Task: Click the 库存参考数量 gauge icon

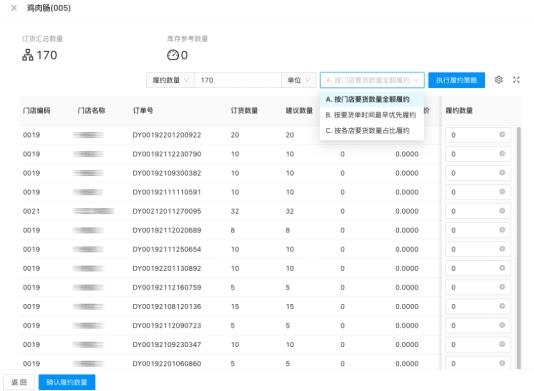Action: click(x=173, y=55)
